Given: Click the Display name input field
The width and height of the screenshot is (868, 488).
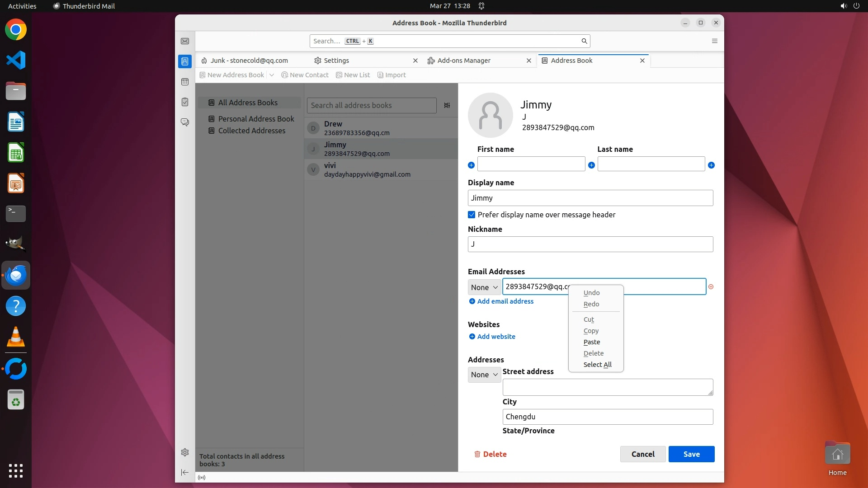Looking at the screenshot, I should 590,198.
